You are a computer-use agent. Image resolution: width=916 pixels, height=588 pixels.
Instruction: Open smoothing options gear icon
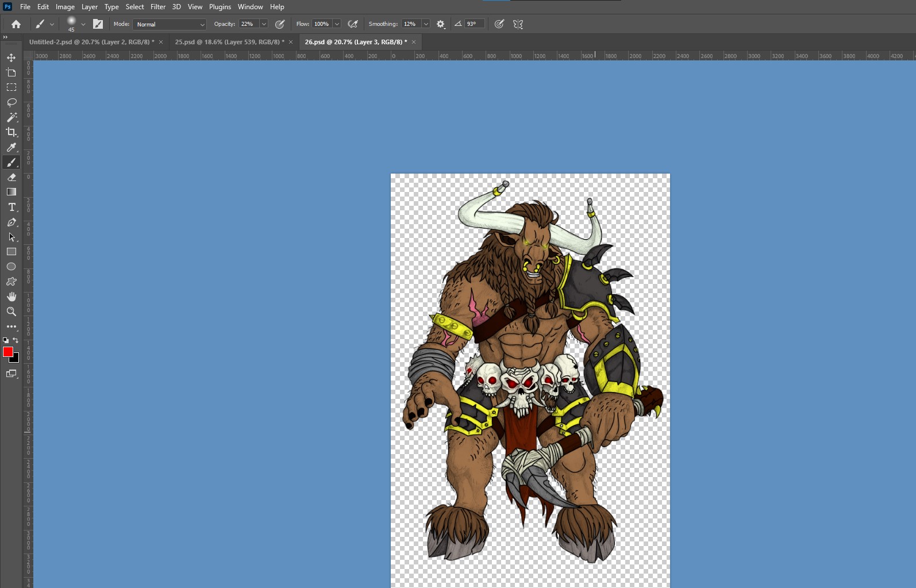click(x=441, y=24)
